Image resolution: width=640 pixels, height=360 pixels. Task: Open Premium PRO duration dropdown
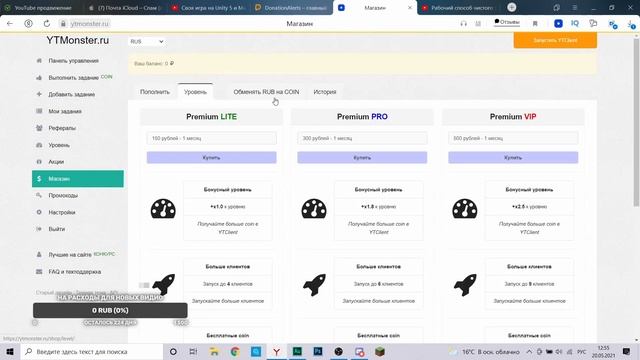[362, 138]
